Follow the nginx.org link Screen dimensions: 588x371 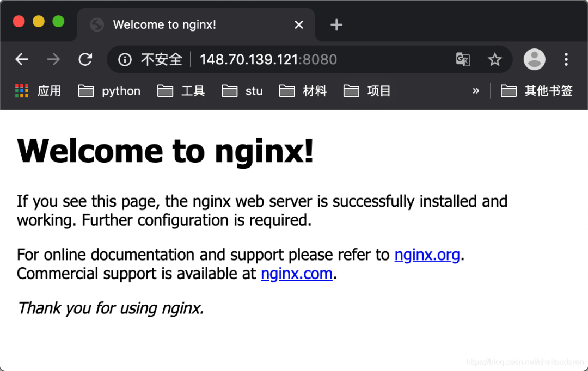tap(427, 255)
